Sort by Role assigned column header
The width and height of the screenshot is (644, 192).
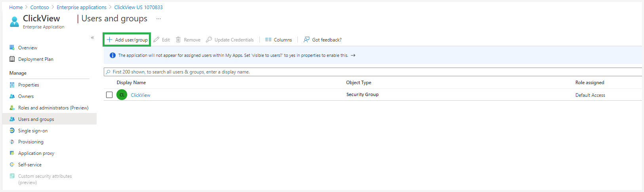click(590, 83)
